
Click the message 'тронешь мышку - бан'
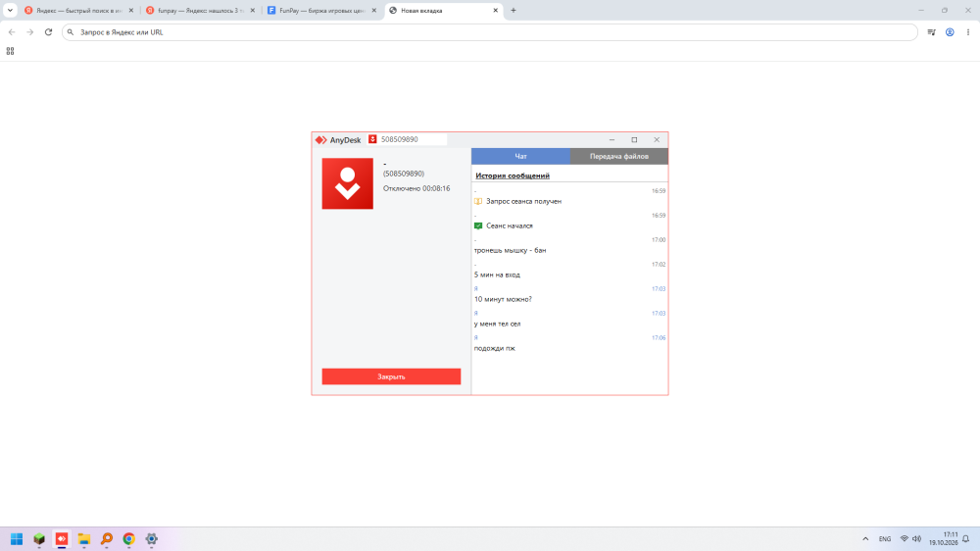click(x=510, y=250)
